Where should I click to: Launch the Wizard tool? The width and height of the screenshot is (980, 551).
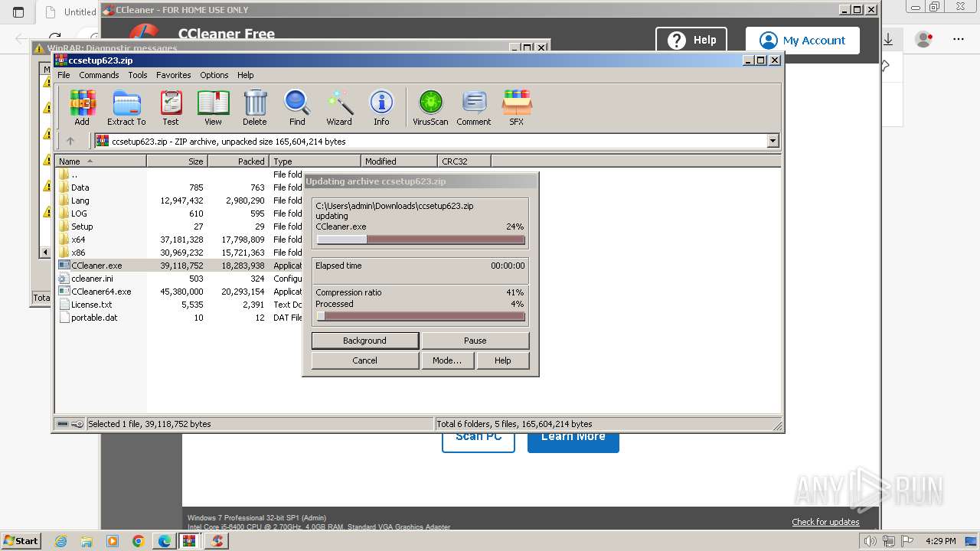[x=339, y=107]
